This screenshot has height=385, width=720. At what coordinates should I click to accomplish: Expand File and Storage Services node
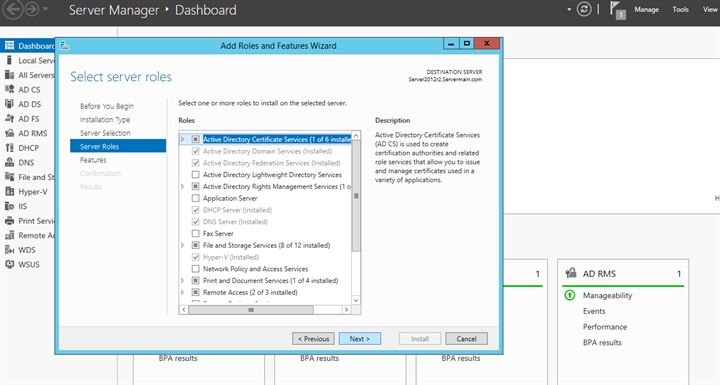183,245
